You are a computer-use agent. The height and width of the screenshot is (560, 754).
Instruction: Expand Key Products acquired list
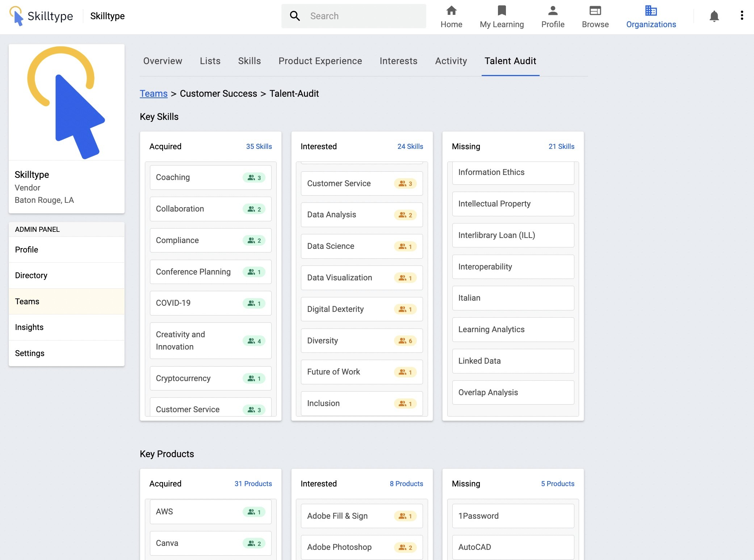253,483
